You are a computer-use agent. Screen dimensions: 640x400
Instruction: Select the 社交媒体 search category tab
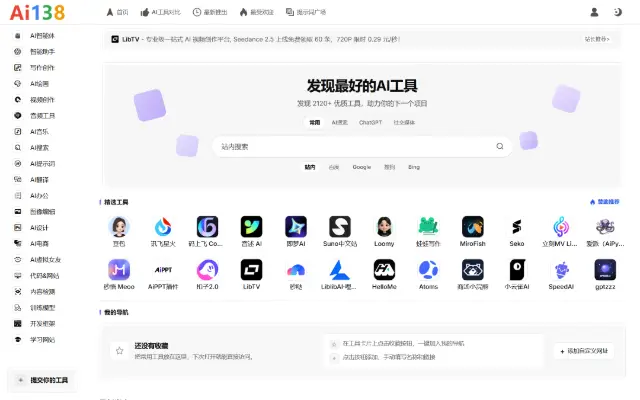[404, 122]
